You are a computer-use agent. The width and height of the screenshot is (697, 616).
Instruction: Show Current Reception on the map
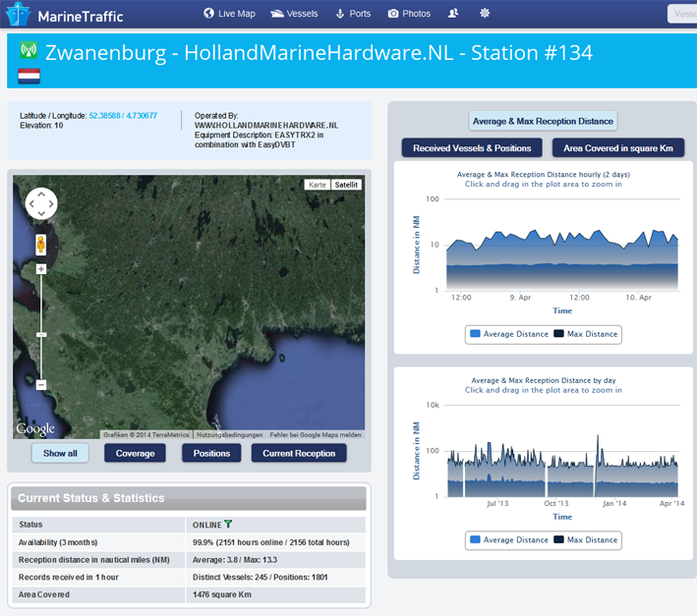tap(299, 453)
